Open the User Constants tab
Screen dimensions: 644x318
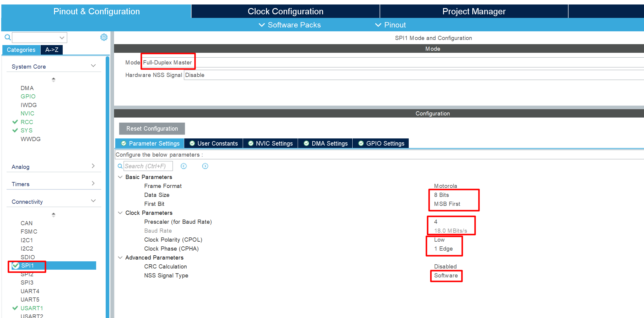[213, 143]
